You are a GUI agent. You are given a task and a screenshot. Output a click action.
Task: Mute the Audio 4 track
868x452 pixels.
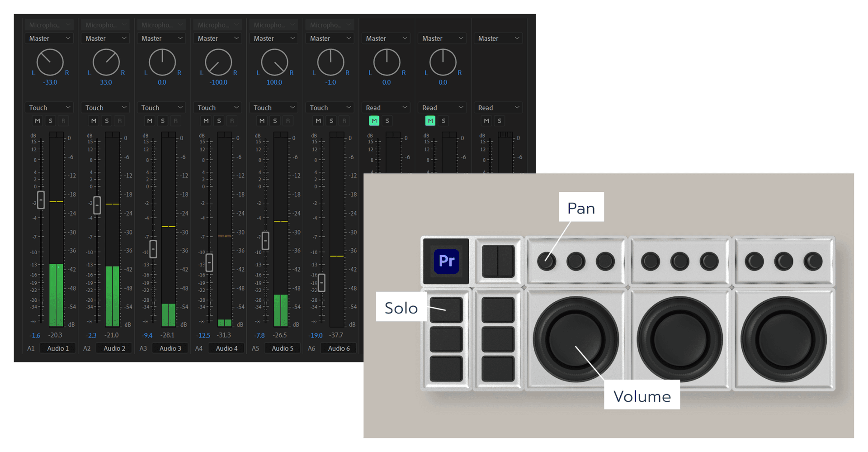(206, 120)
